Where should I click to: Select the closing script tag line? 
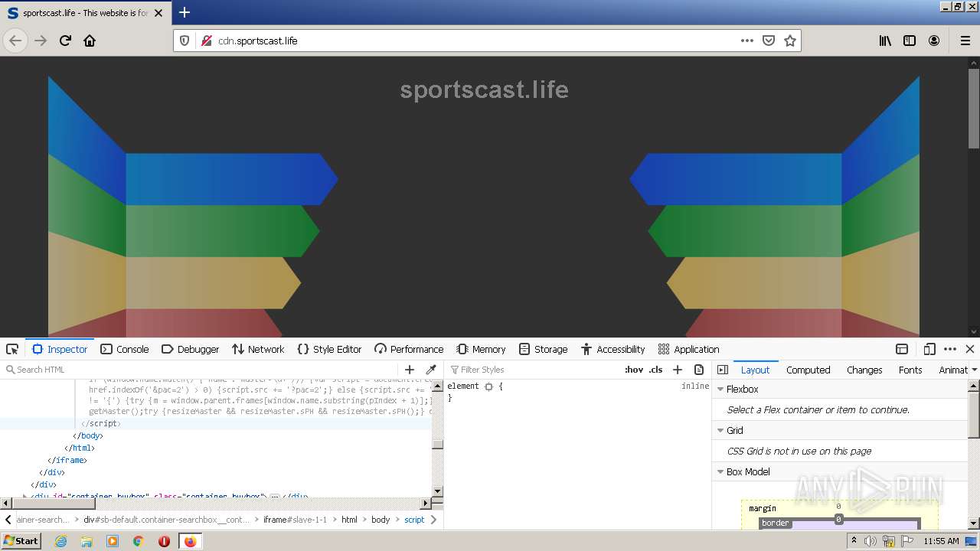click(x=101, y=423)
